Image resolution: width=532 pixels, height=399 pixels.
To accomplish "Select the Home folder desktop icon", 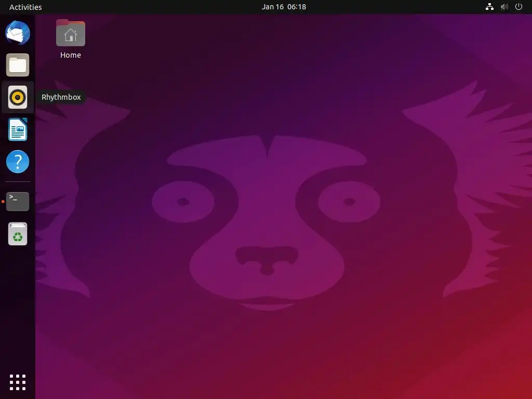I will [71, 33].
